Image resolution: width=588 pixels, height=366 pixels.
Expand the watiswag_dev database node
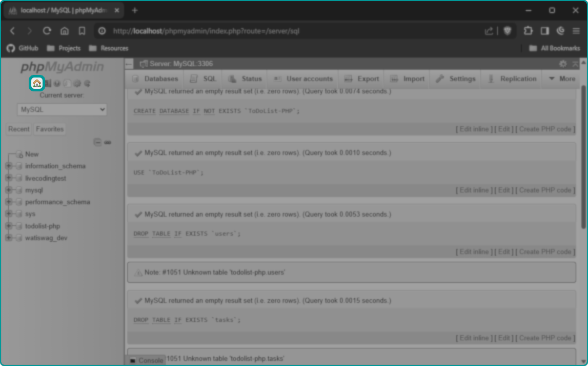pos(9,238)
